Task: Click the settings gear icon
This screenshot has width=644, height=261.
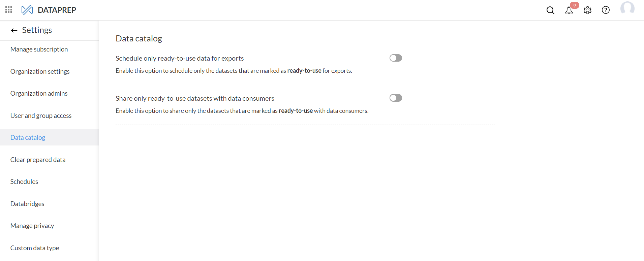Action: pyautogui.click(x=587, y=10)
